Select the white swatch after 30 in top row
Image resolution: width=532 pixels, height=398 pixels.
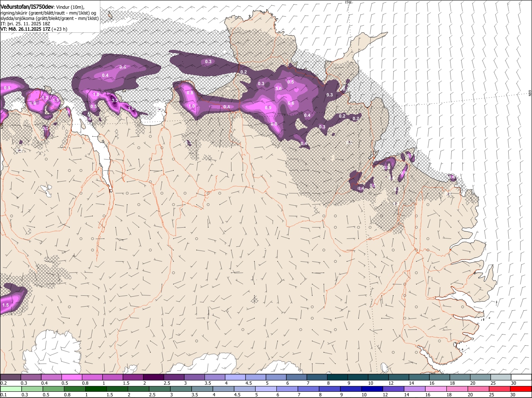coord(521,377)
